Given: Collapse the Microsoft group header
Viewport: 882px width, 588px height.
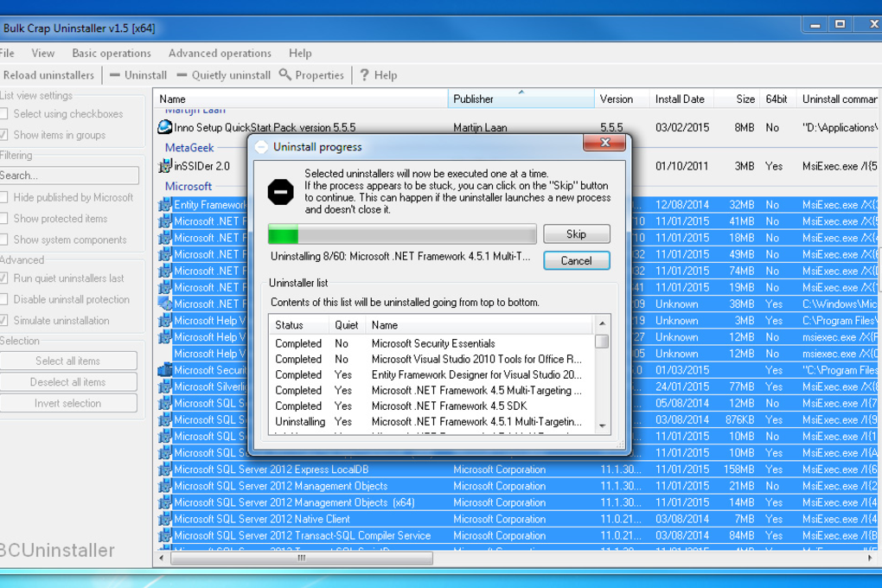Looking at the screenshot, I should [x=189, y=186].
